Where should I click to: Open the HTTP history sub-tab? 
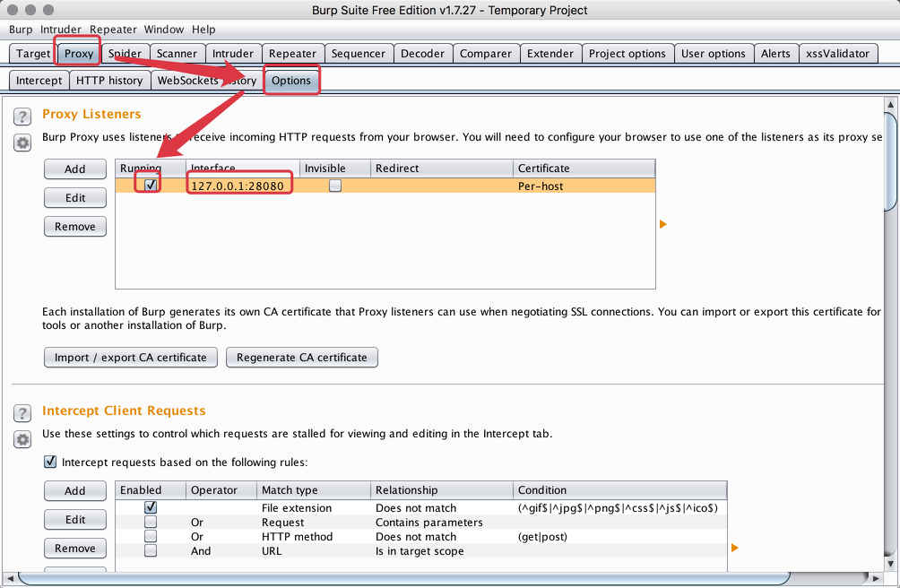[x=109, y=81]
